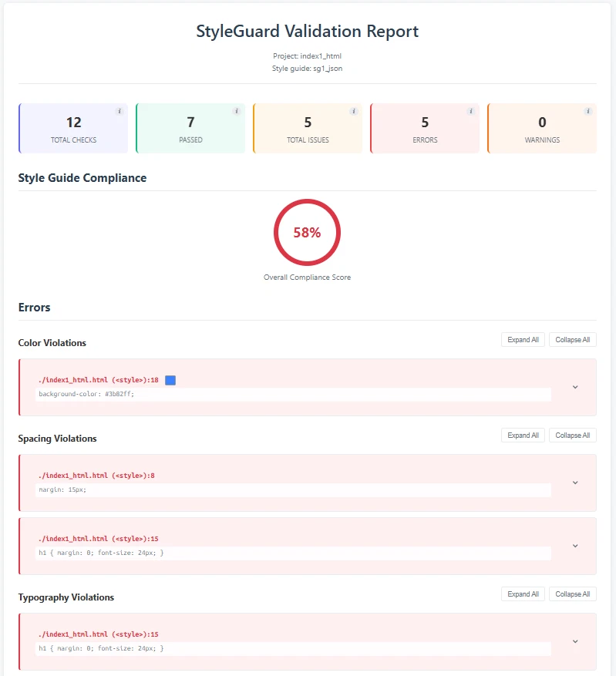Expand the Color Violations detail chevron
The width and height of the screenshot is (616, 676).
574,387
